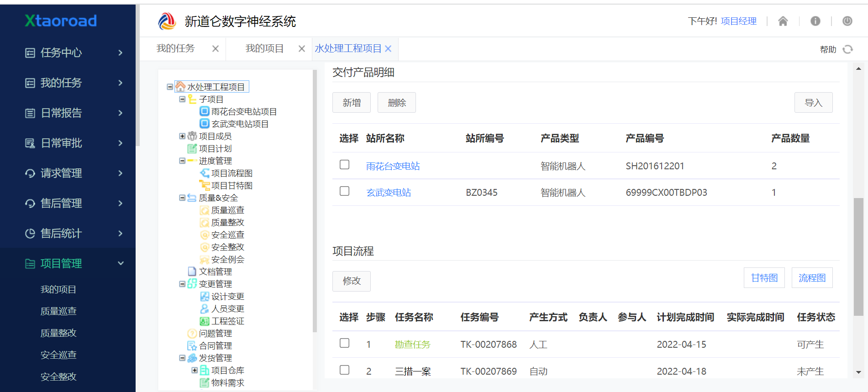Click the main content vertical scrollbar thumb
This screenshot has height=392, width=868.
pyautogui.click(x=858, y=256)
